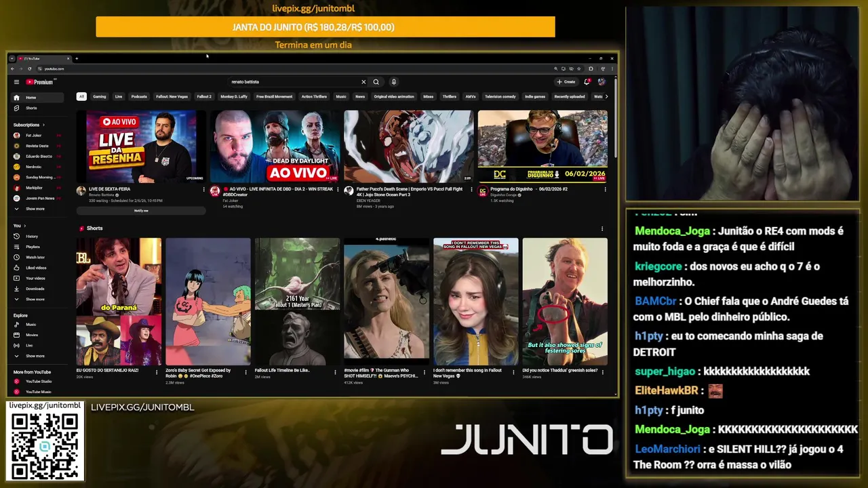Image resolution: width=868 pixels, height=488 pixels.
Task: Open the YouTube hamburger guide menu
Action: (16, 82)
